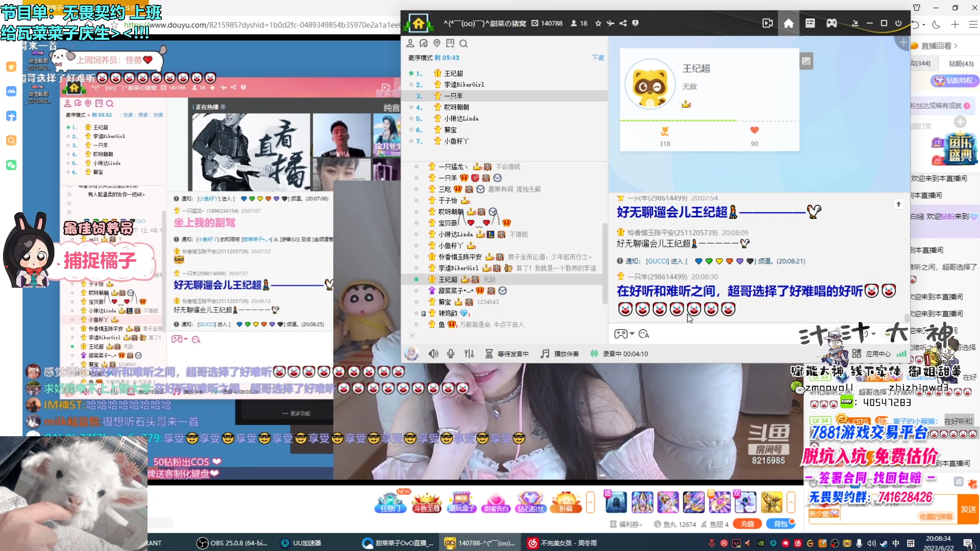Image resolution: width=980 pixels, height=551 pixels.
Task: Click the raccoon avatar on profile card
Action: pos(650,84)
